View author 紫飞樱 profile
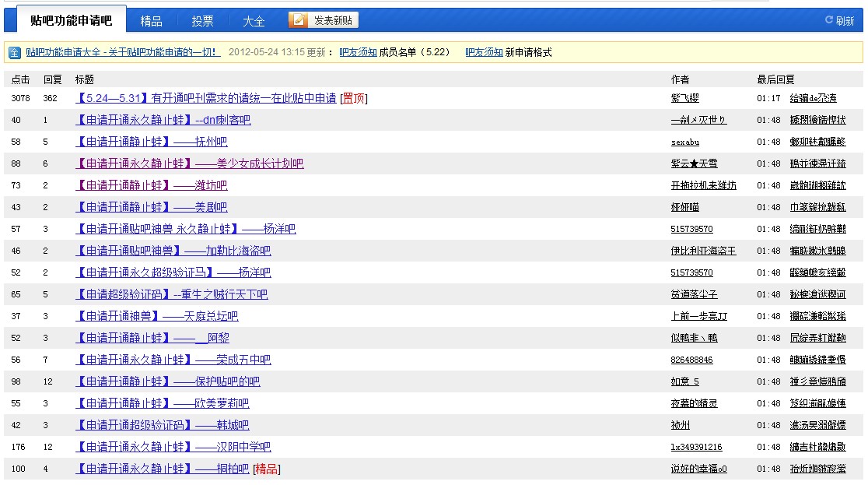The image size is (868, 485). (684, 98)
